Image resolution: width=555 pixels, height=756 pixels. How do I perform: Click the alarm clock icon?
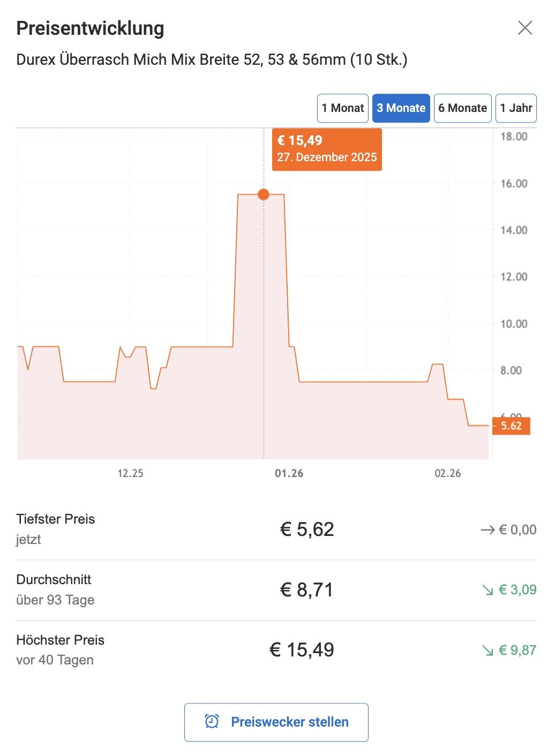click(x=212, y=722)
